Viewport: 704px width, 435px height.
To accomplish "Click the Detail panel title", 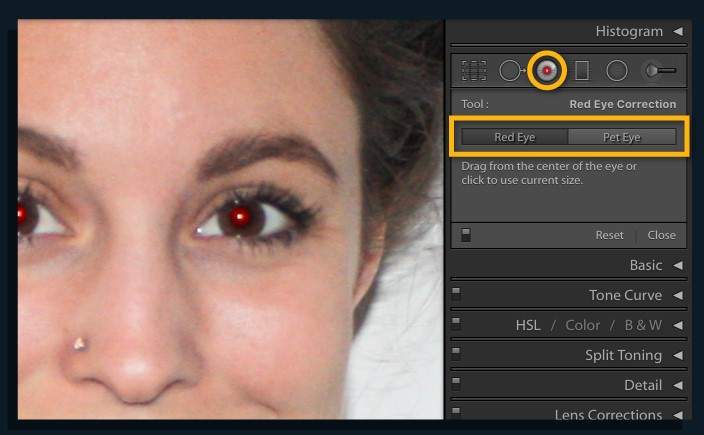I will click(643, 385).
